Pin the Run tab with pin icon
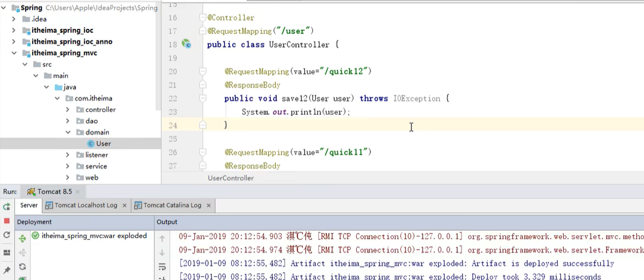 [x=7, y=270]
